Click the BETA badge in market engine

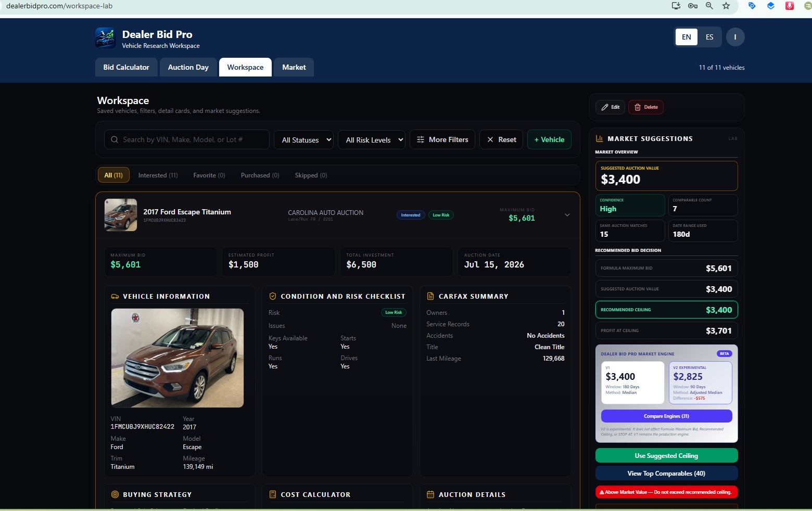[x=725, y=354]
